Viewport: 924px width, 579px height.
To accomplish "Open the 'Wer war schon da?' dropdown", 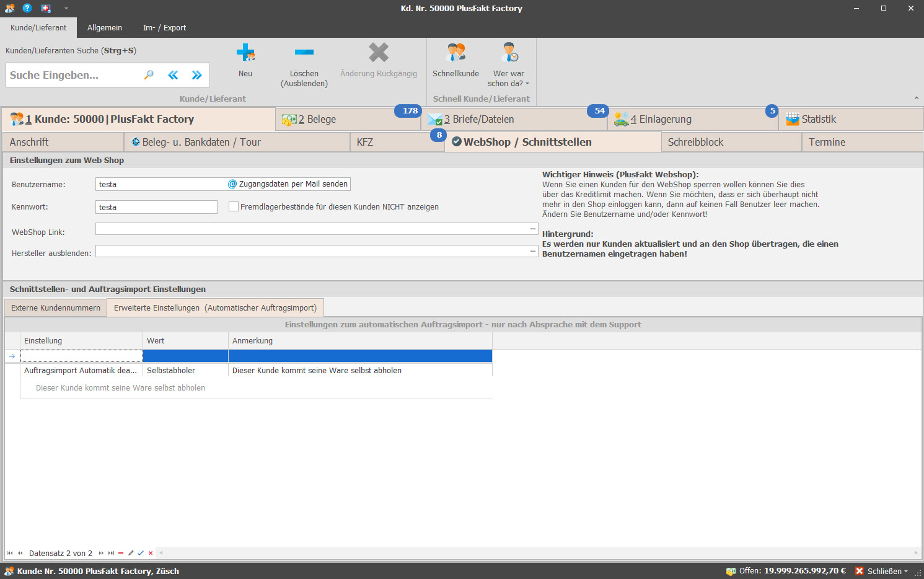I will (509, 65).
